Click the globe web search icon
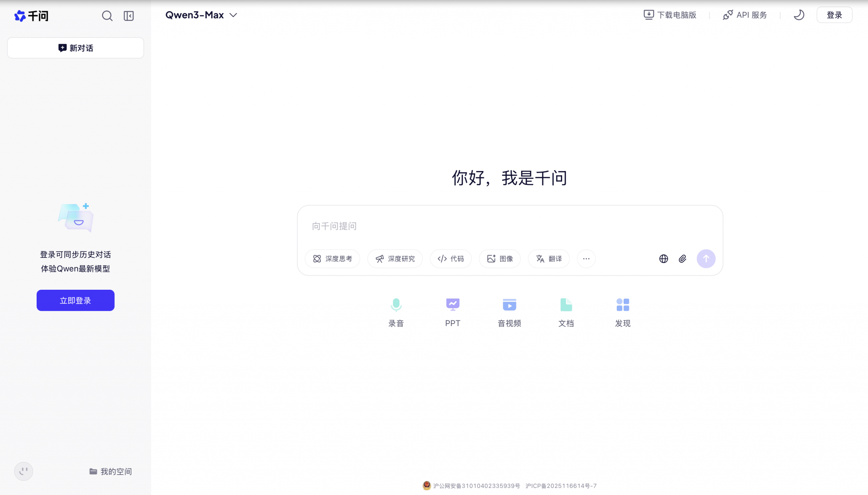Screen dimensions: 868x495 tap(663, 259)
